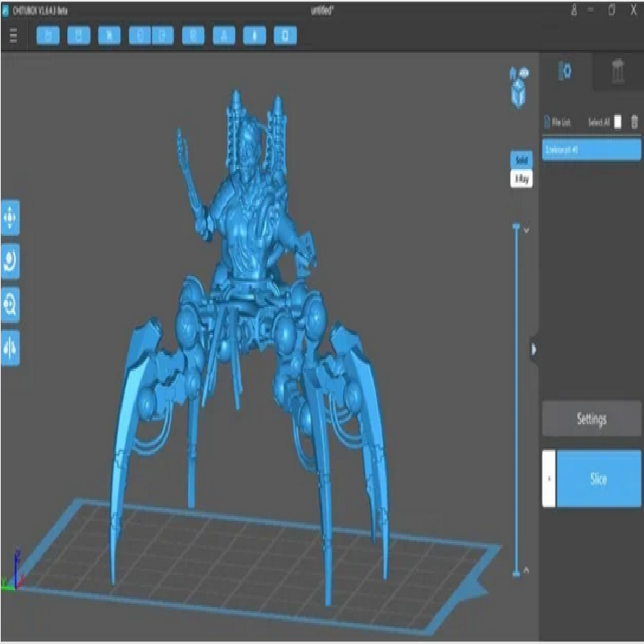This screenshot has height=644, width=644.
Task: Delete selected model with trash icon
Action: click(634, 122)
